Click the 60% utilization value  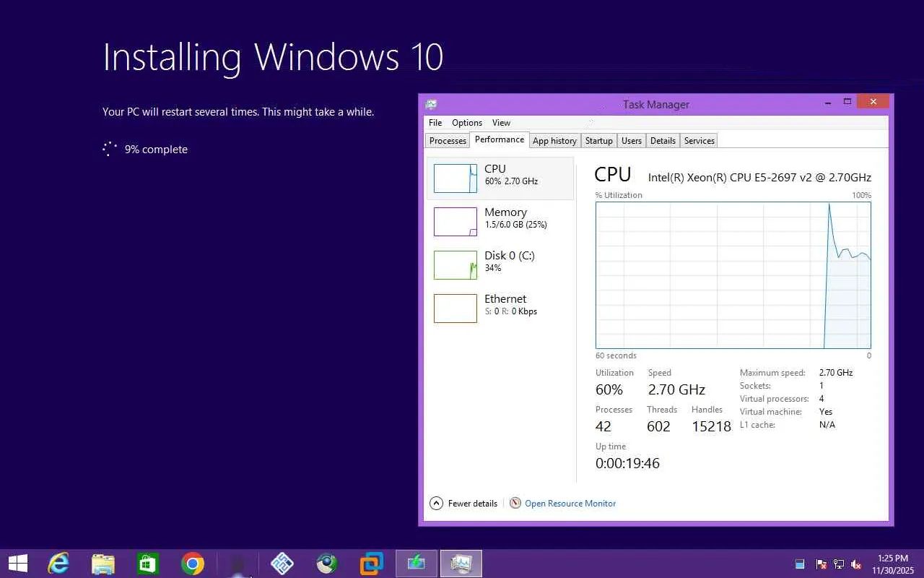(609, 389)
